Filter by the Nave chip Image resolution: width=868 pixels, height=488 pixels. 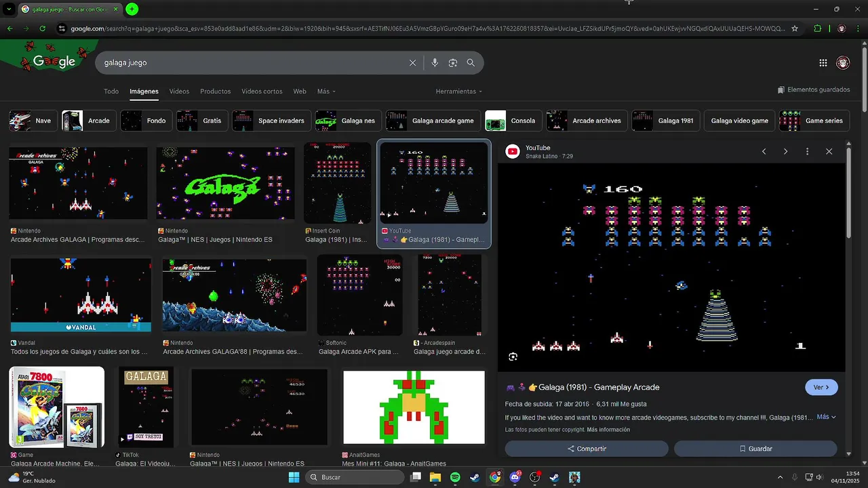point(33,121)
